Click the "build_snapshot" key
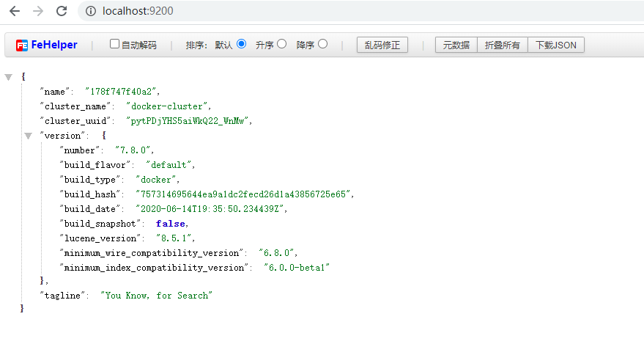644x344 pixels. pos(100,224)
